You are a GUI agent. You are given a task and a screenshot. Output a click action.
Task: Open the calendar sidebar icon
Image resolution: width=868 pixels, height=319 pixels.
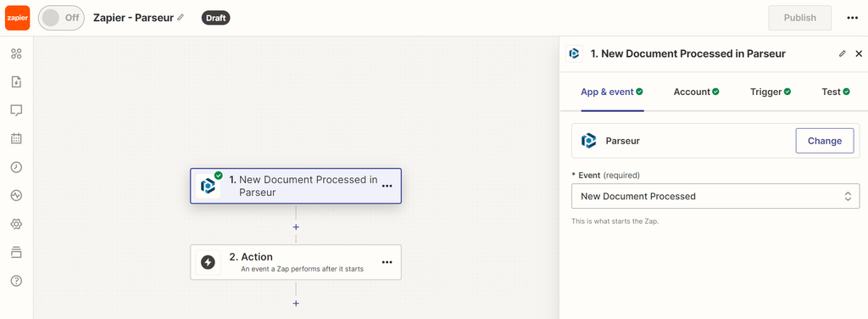[16, 138]
